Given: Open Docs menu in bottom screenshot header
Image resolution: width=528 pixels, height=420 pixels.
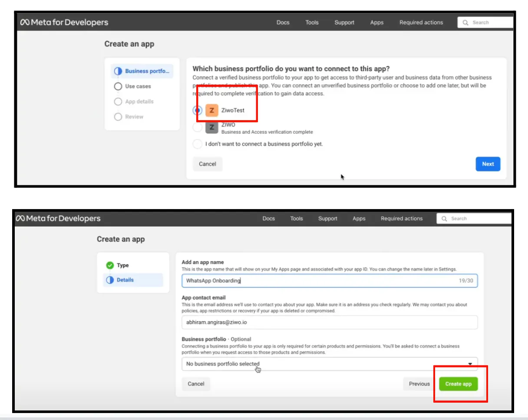Looking at the screenshot, I should tap(269, 219).
